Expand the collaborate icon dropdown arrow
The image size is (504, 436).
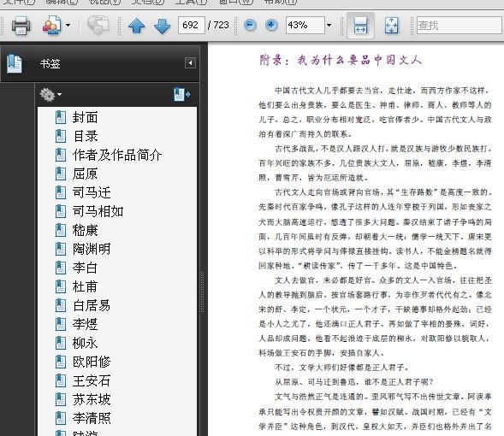(68, 25)
